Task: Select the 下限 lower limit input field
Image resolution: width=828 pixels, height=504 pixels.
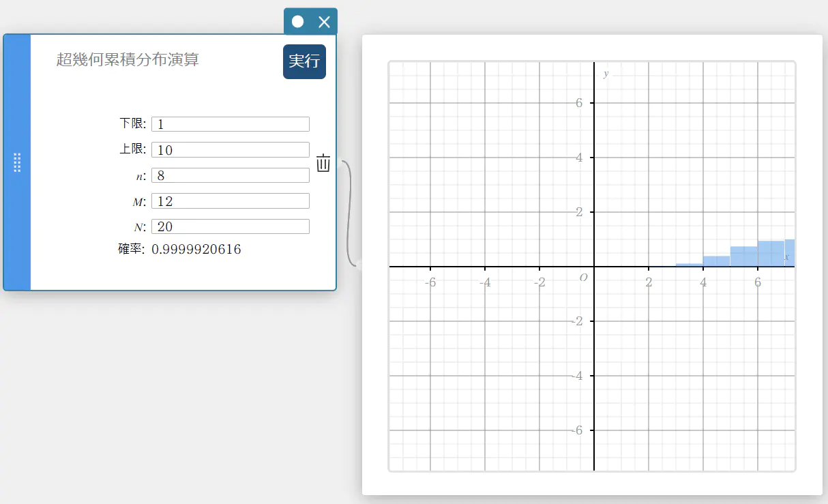Action: [x=230, y=124]
